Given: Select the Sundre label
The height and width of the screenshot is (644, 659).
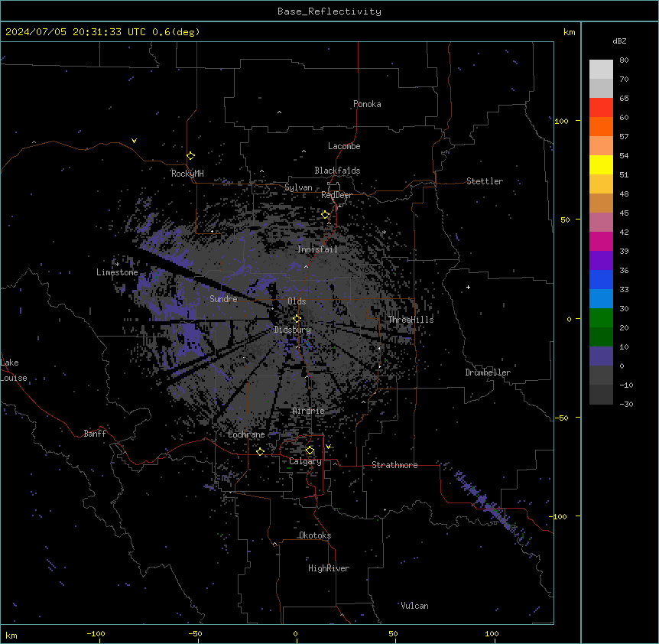Looking at the screenshot, I should pyautogui.click(x=223, y=299).
